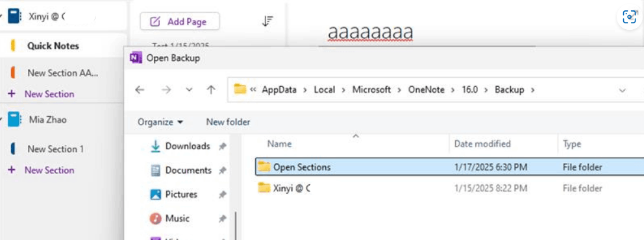This screenshot has height=240, width=644.
Task: Sort by the Date modified column header
Action: [482, 144]
